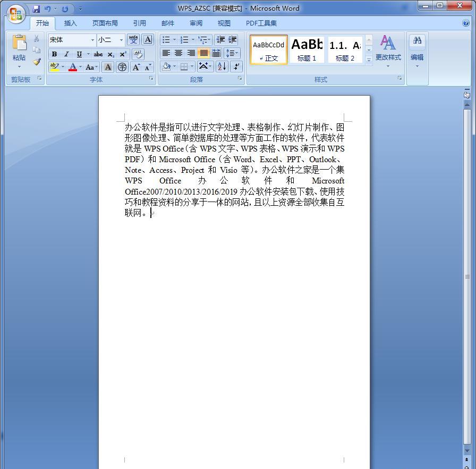Click the red font color swatch
This screenshot has width=476, height=469.
coord(72,70)
